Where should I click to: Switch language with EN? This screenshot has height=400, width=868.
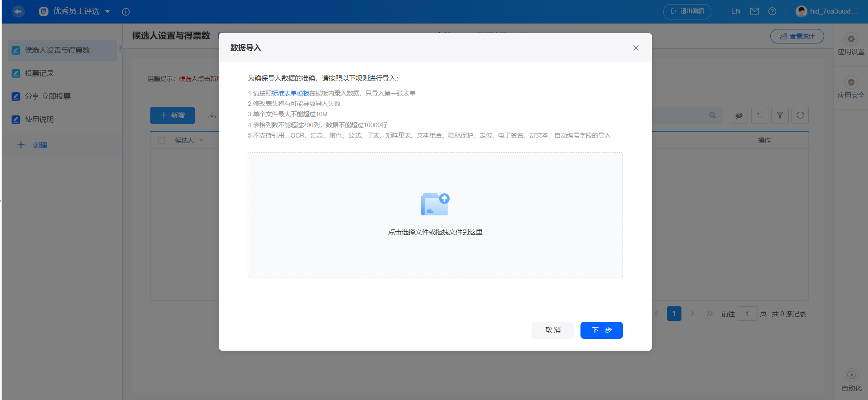tap(736, 11)
